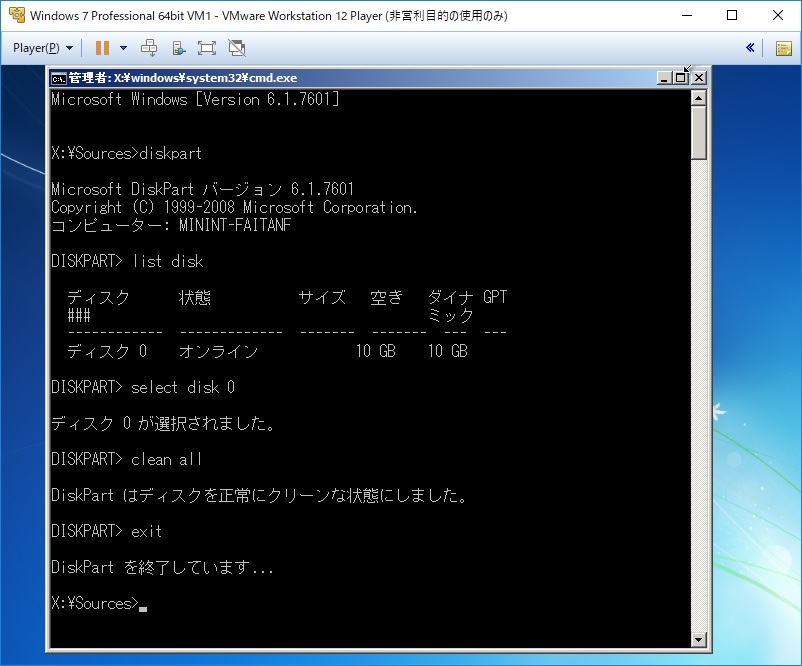Open removable devices connection icon
This screenshot has width=802, height=666.
pyautogui.click(x=179, y=48)
